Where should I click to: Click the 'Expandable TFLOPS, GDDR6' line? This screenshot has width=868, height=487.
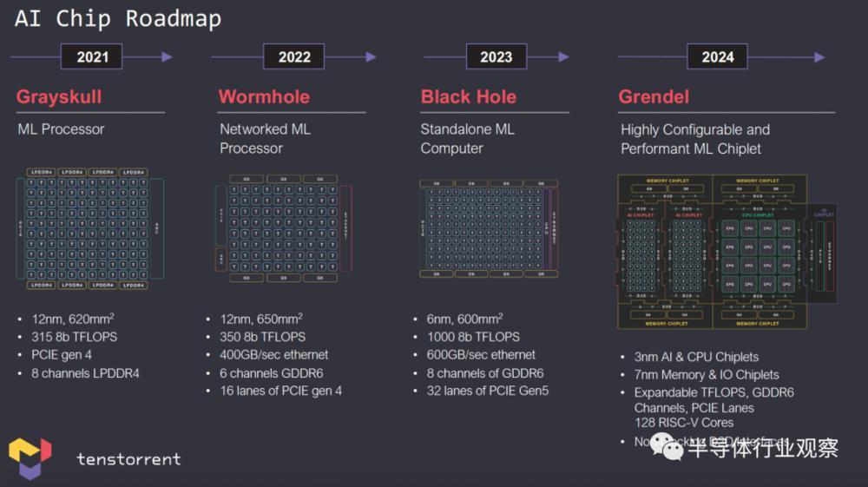point(714,392)
